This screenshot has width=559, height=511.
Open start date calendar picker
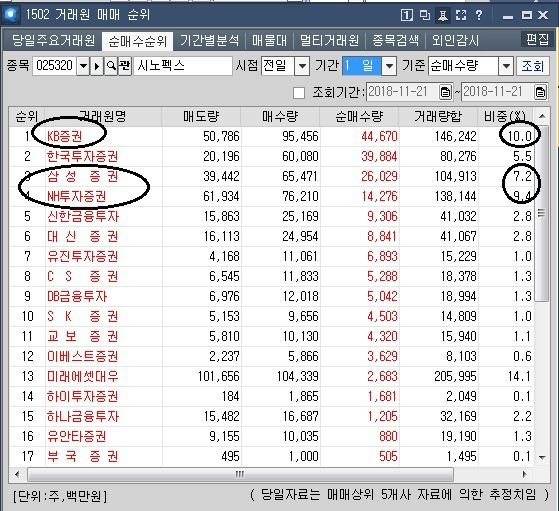point(445,92)
